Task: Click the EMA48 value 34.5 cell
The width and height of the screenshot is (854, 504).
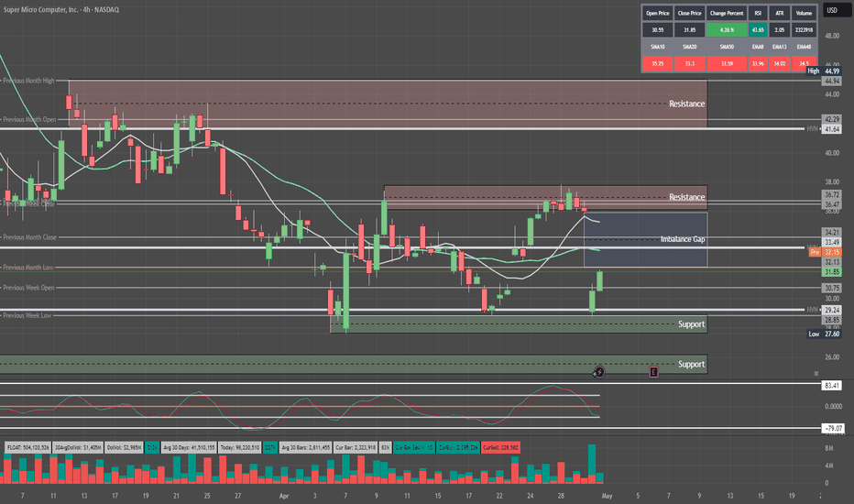Action: click(x=804, y=63)
